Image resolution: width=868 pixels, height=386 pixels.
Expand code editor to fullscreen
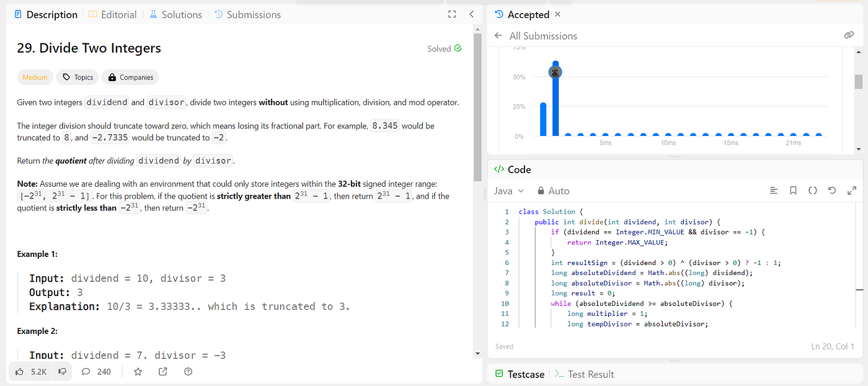[x=852, y=191]
